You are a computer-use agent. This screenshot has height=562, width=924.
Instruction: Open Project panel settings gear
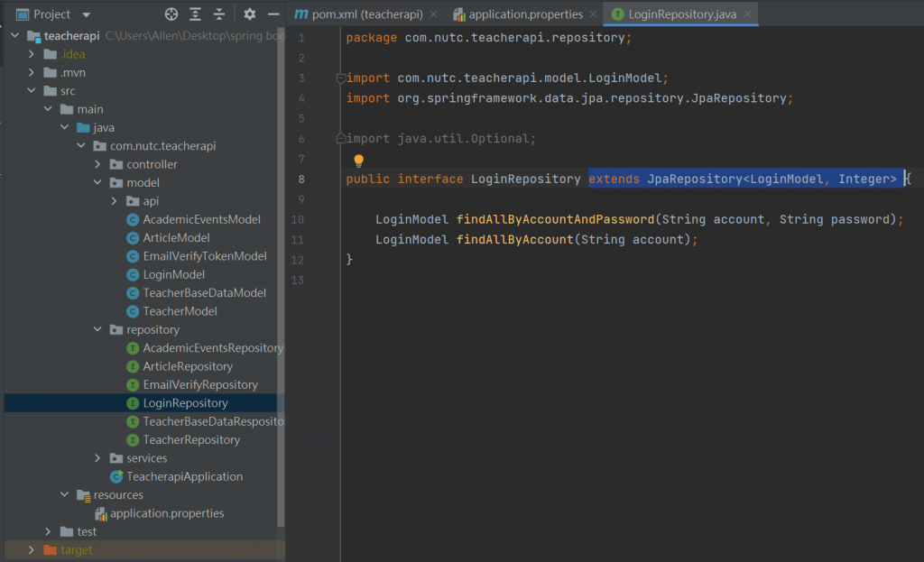coord(250,14)
